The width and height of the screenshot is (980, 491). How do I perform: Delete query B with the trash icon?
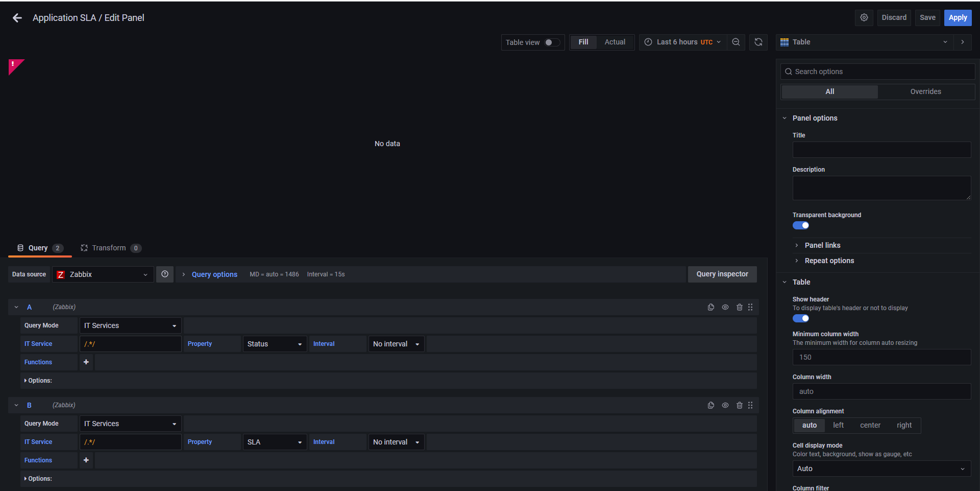[x=740, y=405]
